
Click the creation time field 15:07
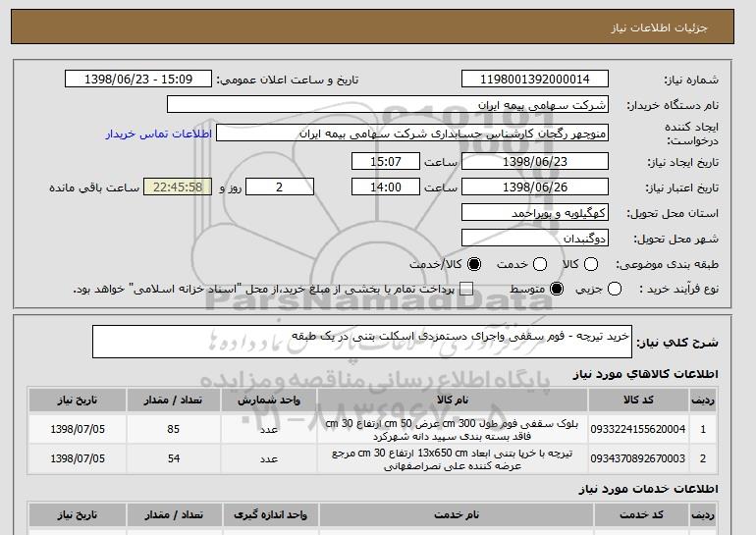[x=386, y=161]
